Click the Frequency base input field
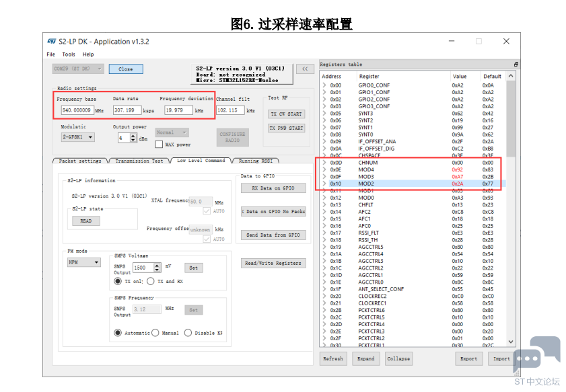This screenshot has width=566, height=392. point(77,110)
